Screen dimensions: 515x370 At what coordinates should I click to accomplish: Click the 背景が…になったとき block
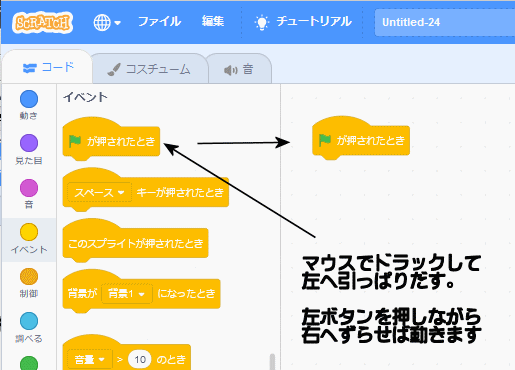point(186,294)
